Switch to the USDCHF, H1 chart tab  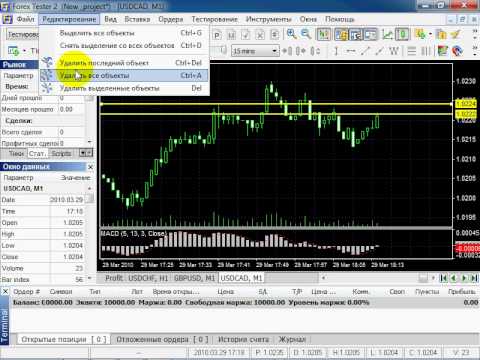tap(148, 278)
